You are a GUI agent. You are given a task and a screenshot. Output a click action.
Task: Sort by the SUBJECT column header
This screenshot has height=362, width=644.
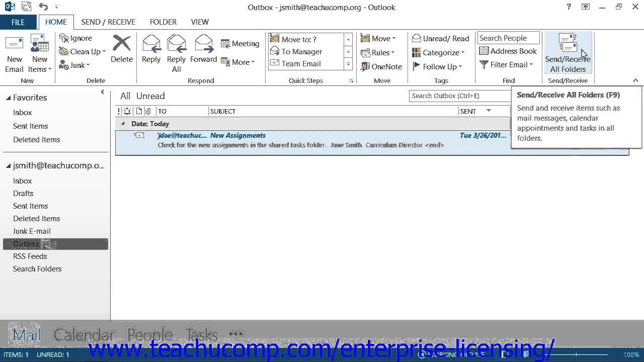click(x=334, y=111)
